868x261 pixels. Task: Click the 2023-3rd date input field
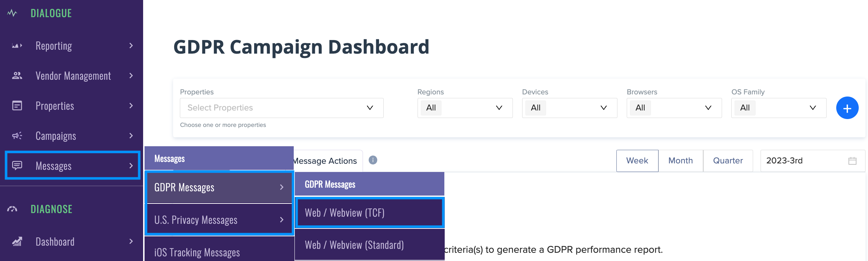click(x=813, y=161)
